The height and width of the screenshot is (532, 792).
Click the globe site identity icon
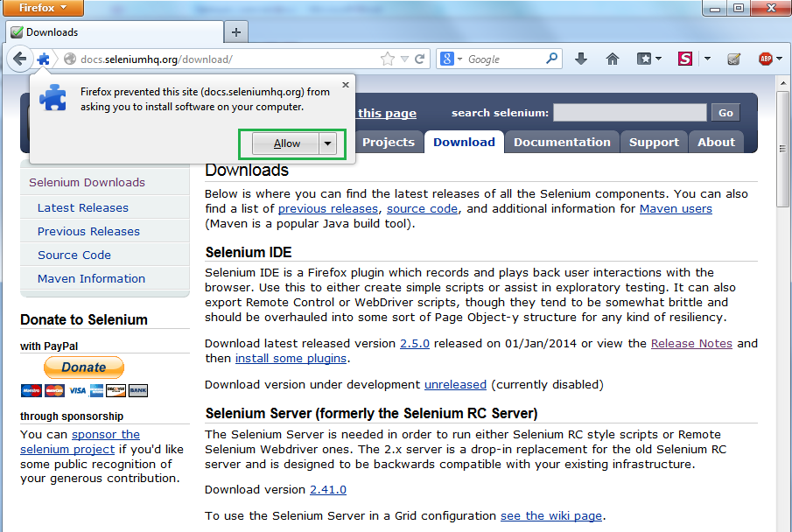pyautogui.click(x=70, y=59)
